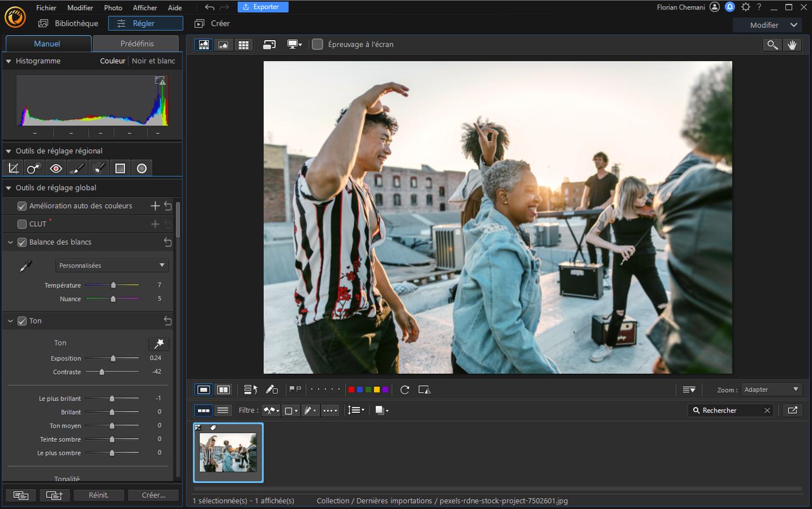Click the Exposition slider handle
812x509 pixels.
pyautogui.click(x=113, y=358)
